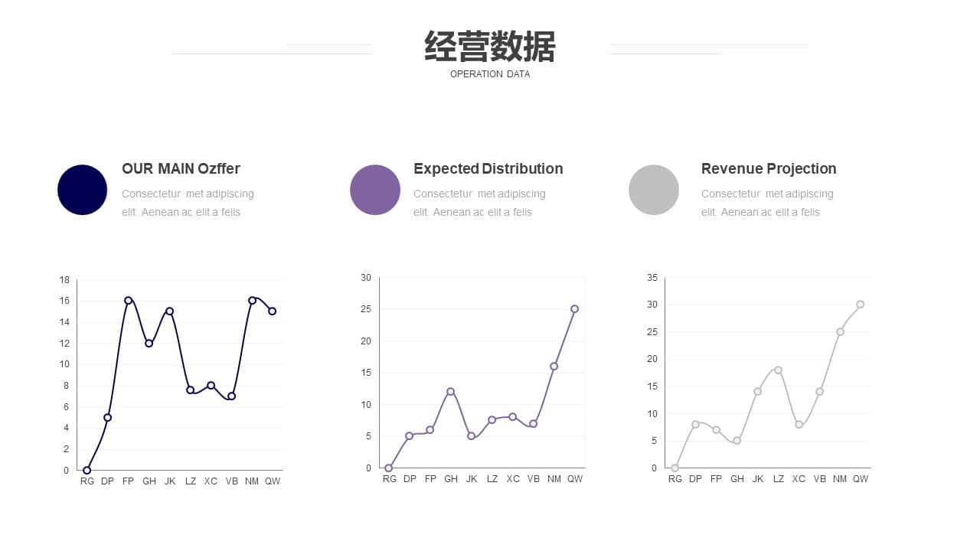Screen dimensions: 980x551
Task: Click the QW data point in purple chart
Action: click(x=574, y=309)
